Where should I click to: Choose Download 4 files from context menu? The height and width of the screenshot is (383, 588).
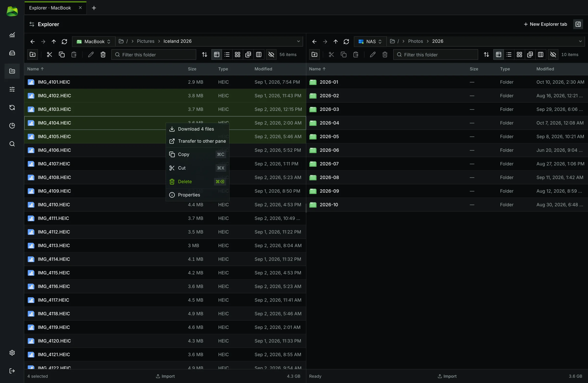tap(197, 129)
